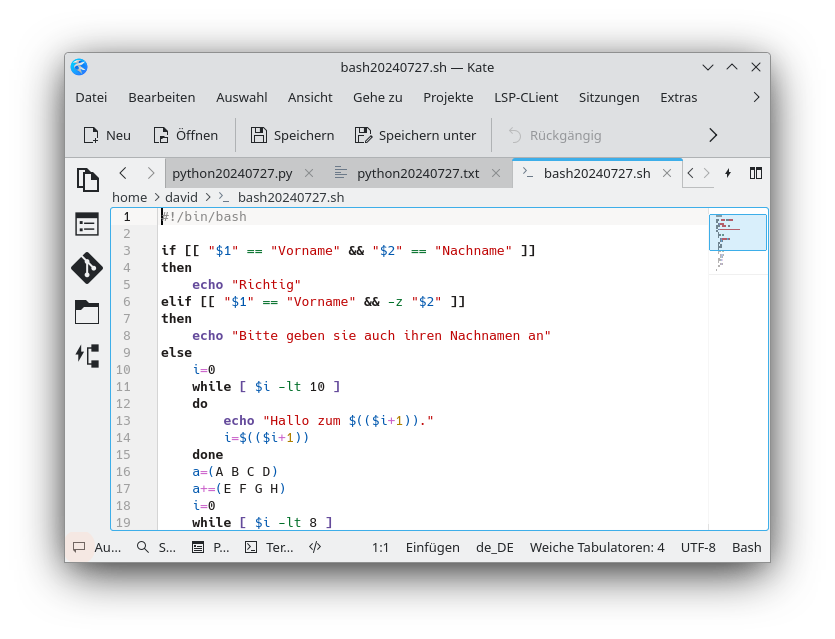This screenshot has height=639, width=835.
Task: Click Öffnen to open a file
Action: coord(185,135)
